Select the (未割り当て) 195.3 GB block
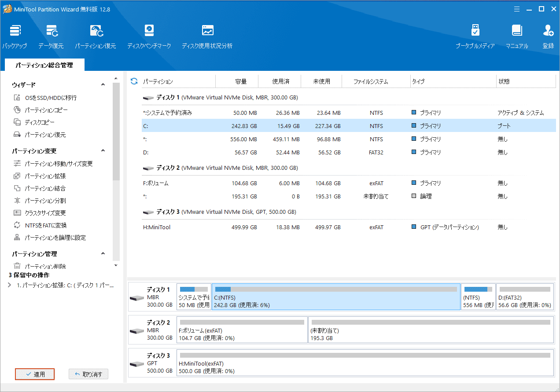The width and height of the screenshot is (560, 392). (x=431, y=330)
